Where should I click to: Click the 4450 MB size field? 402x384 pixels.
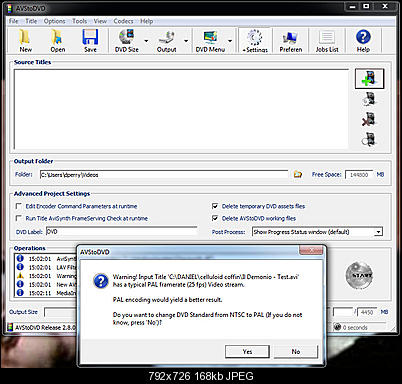[x=367, y=312]
